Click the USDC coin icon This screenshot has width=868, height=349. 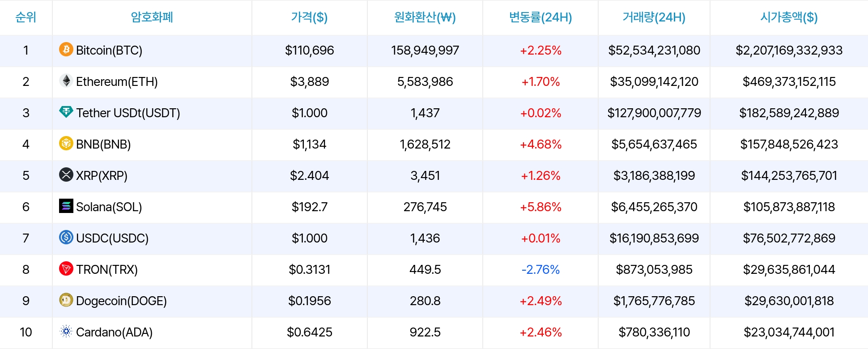66,237
